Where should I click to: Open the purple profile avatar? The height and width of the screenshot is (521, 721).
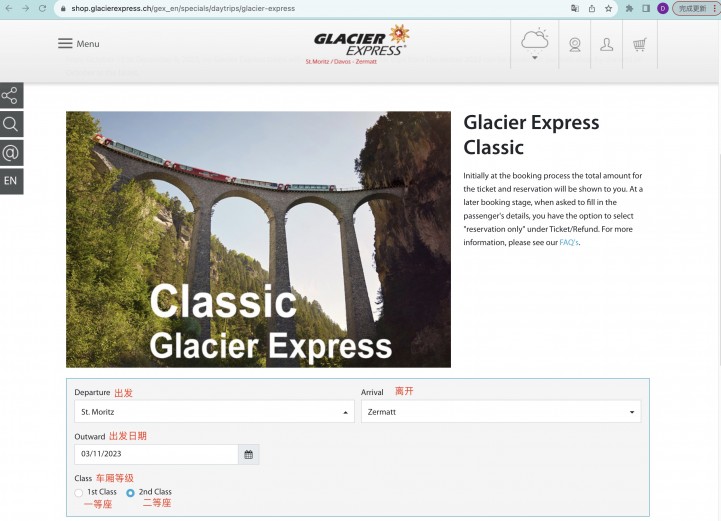click(x=663, y=8)
